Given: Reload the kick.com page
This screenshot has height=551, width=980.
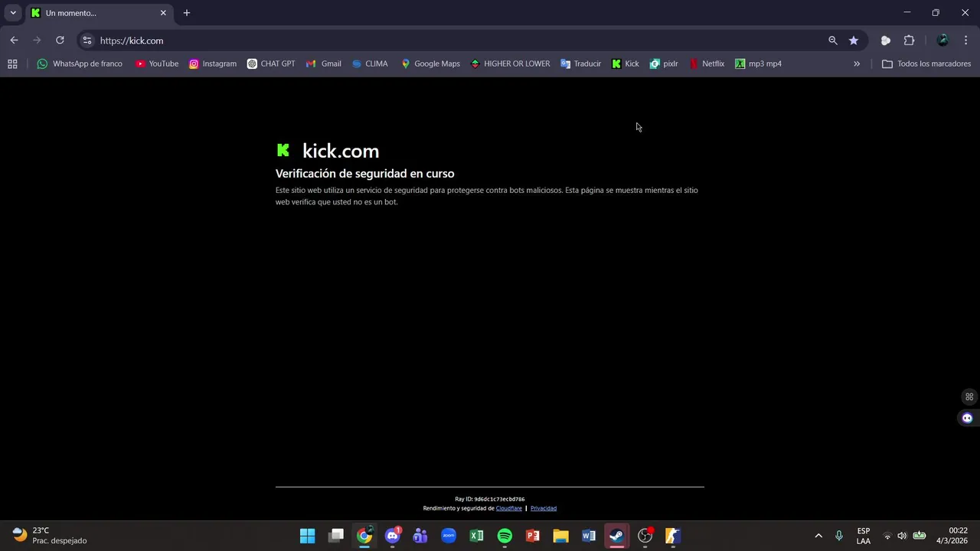Looking at the screenshot, I should 60,41.
